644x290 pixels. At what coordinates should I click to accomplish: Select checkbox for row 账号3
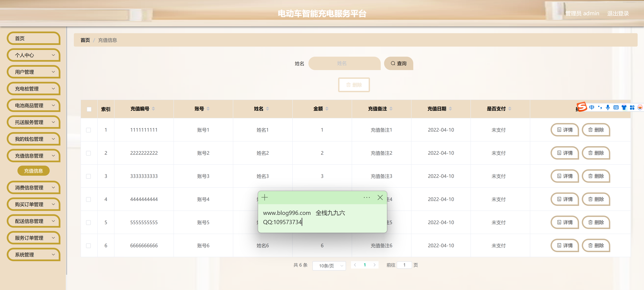point(88,176)
